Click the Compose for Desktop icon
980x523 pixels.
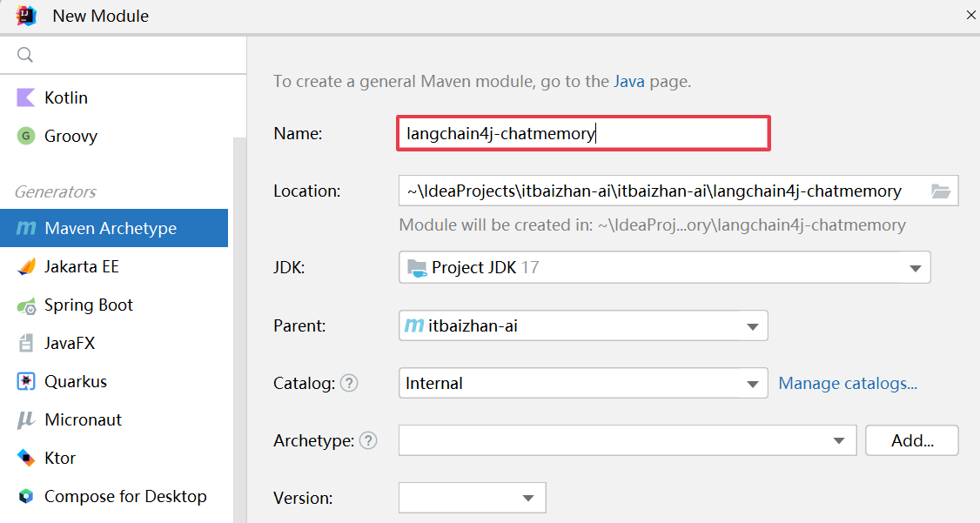(x=25, y=496)
